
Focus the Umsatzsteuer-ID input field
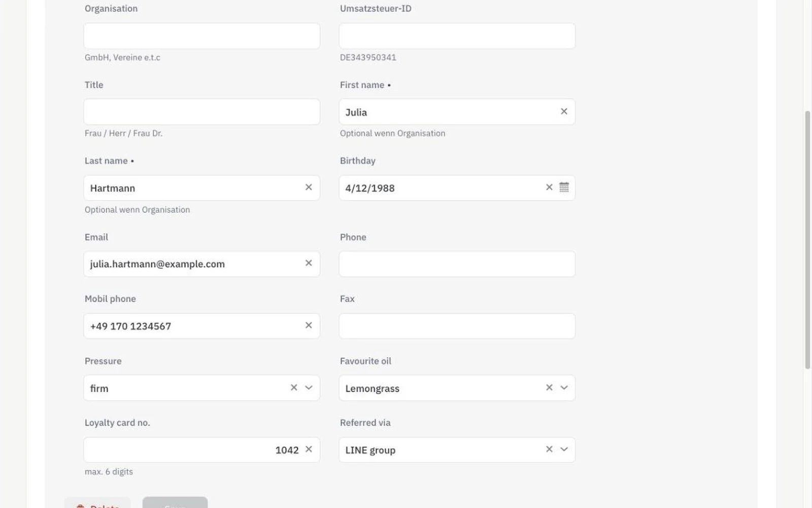(457, 36)
